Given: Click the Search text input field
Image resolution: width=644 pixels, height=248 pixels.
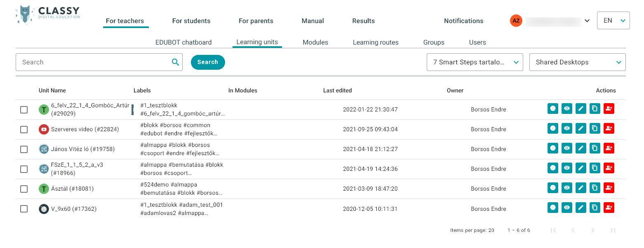Looking at the screenshot, I should [x=95, y=62].
